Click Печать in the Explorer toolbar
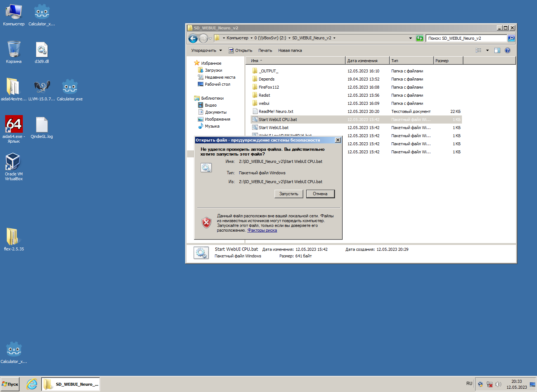537x392 pixels. [265, 50]
